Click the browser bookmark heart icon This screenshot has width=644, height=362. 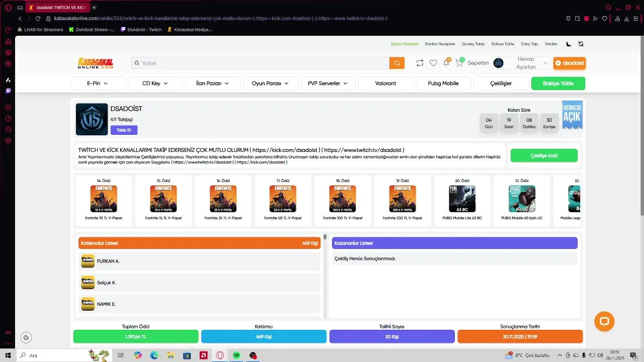pos(605,19)
